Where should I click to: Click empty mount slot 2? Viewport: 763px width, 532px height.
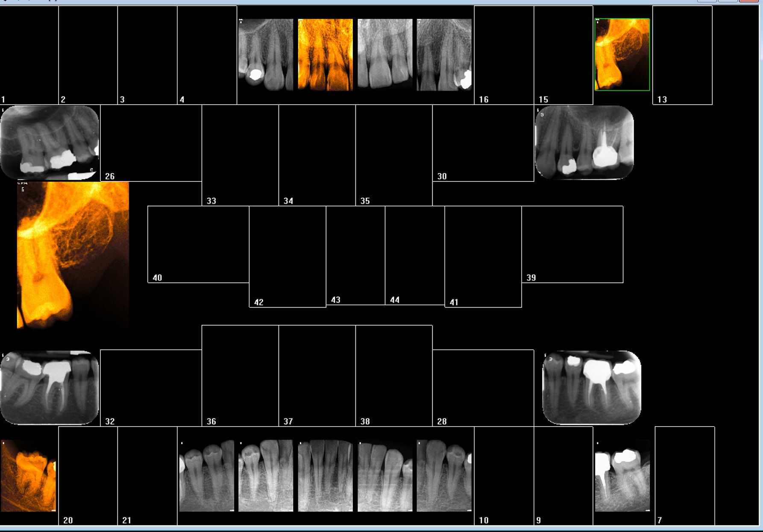click(88, 54)
